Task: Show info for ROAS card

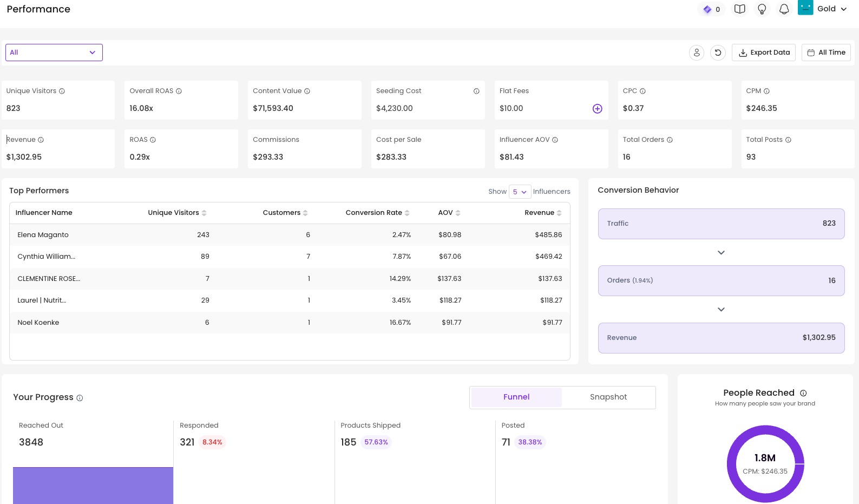Action: click(x=153, y=140)
